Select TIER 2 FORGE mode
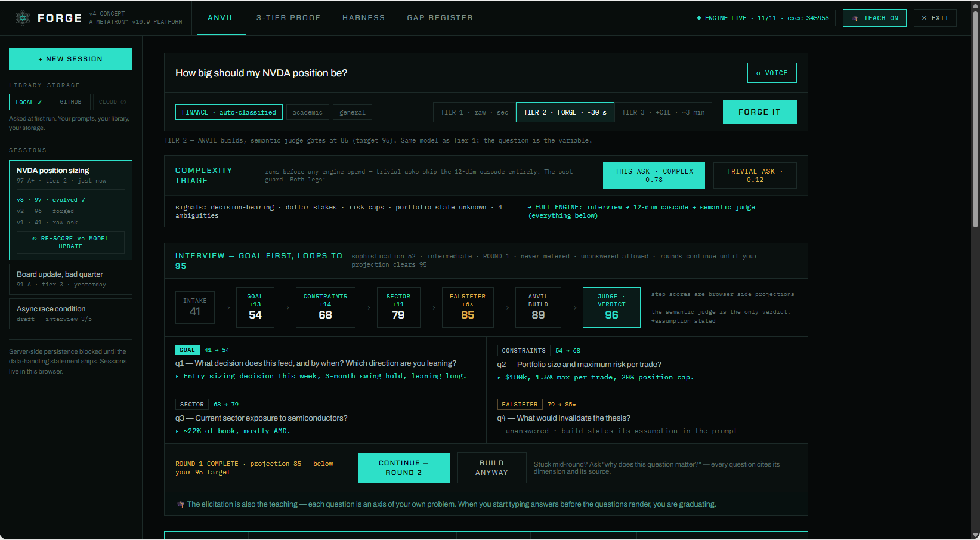The image size is (980, 540). (x=565, y=112)
